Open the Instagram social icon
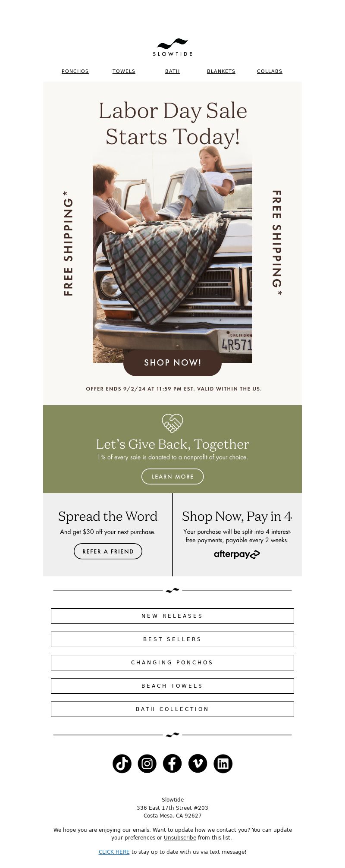The height and width of the screenshot is (868, 345). (x=147, y=764)
